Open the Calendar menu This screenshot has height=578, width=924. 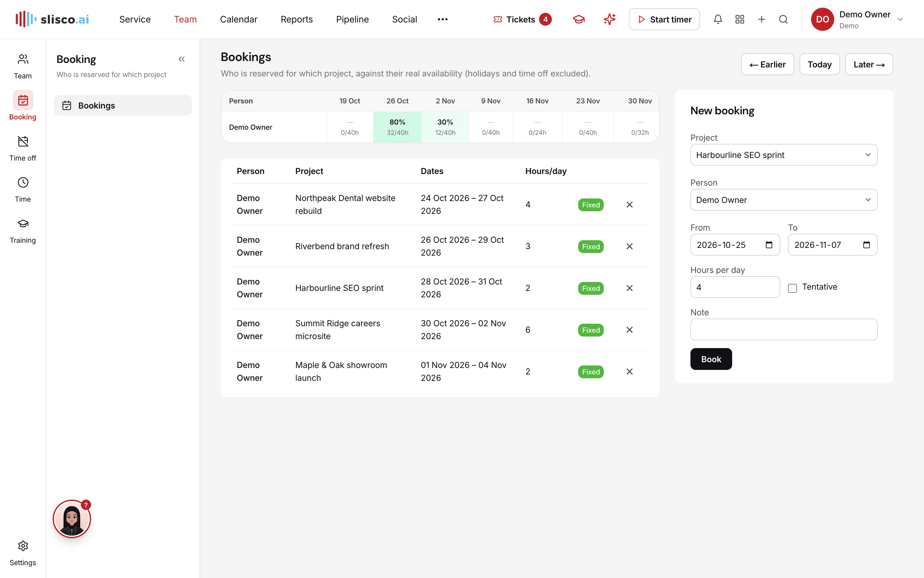click(239, 19)
